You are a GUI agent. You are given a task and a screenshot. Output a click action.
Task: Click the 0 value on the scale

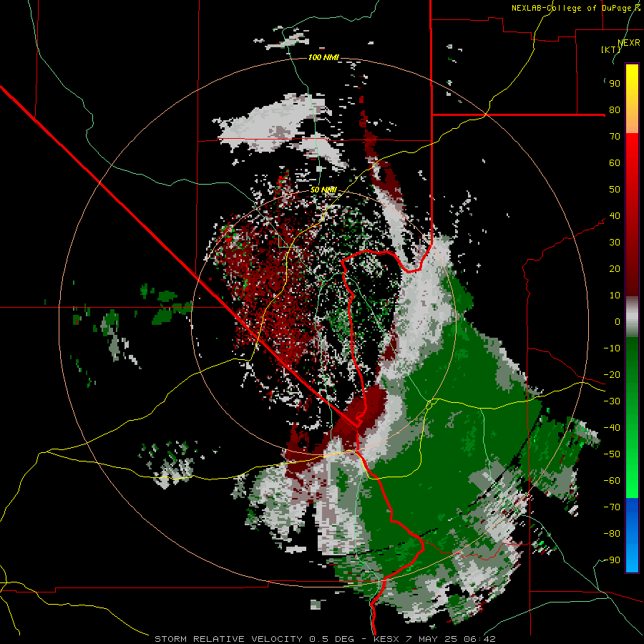[x=618, y=322]
